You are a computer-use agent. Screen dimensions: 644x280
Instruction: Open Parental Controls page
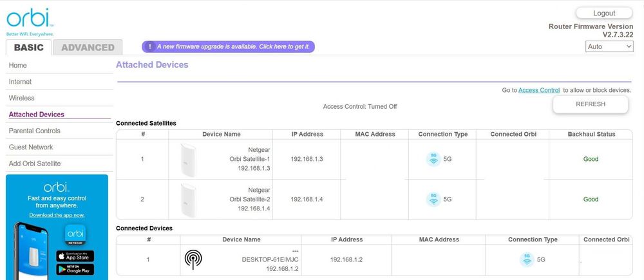[59, 131]
